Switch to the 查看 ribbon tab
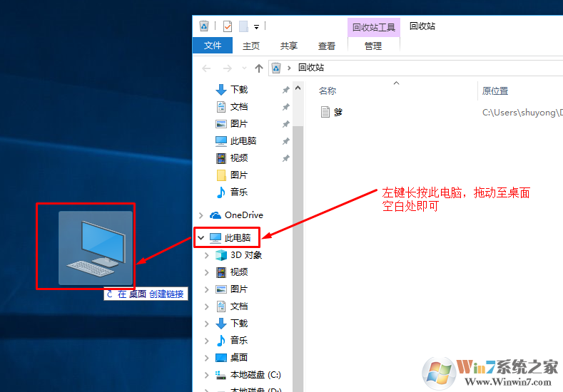The height and width of the screenshot is (392, 563). (x=326, y=46)
